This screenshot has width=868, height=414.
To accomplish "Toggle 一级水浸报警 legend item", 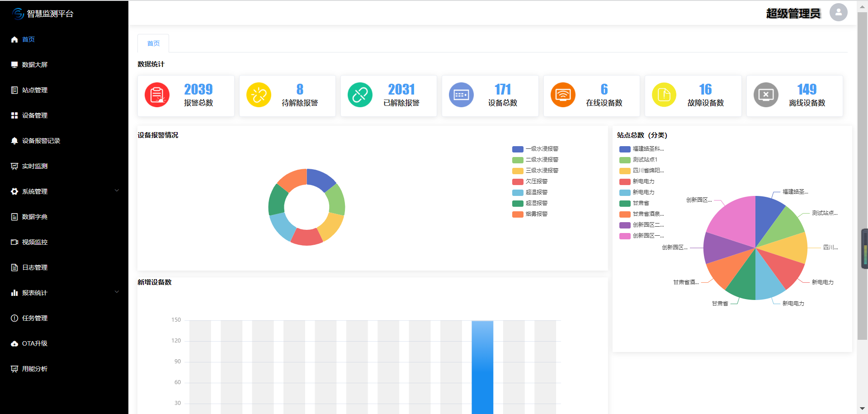I will pos(535,149).
